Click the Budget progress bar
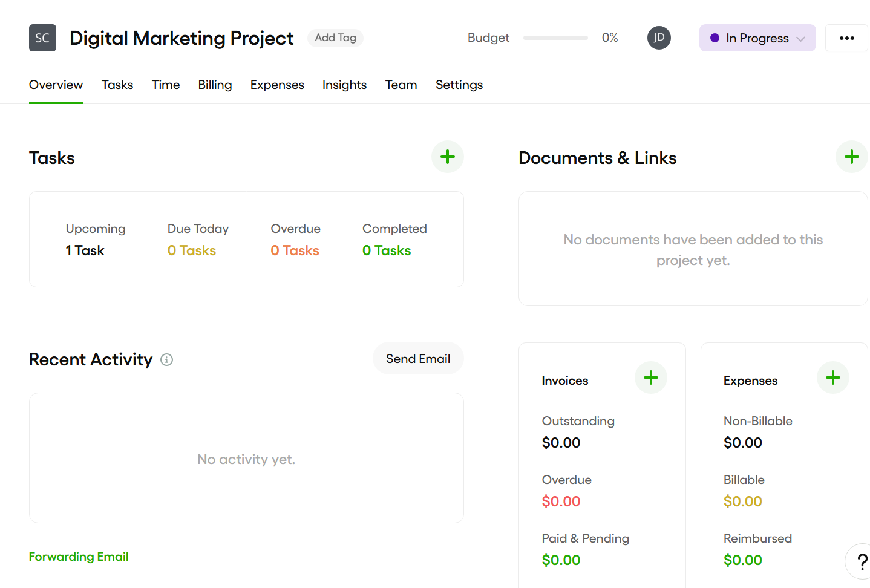This screenshot has height=588, width=870. pyautogui.click(x=555, y=38)
